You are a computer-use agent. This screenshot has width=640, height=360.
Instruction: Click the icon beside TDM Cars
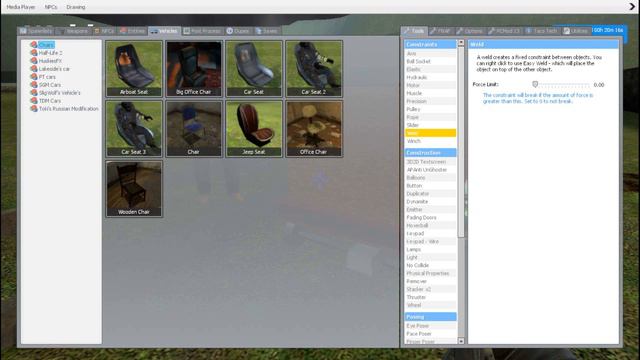coord(34,100)
